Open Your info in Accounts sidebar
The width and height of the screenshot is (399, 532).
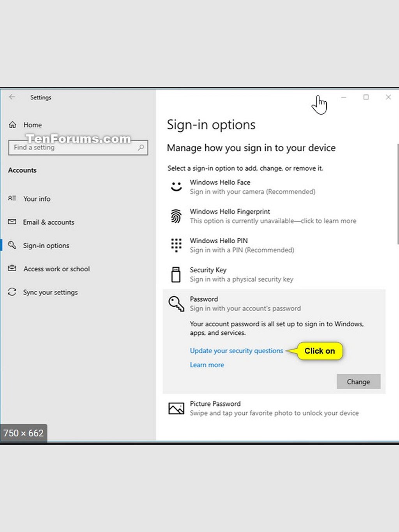[x=37, y=199]
